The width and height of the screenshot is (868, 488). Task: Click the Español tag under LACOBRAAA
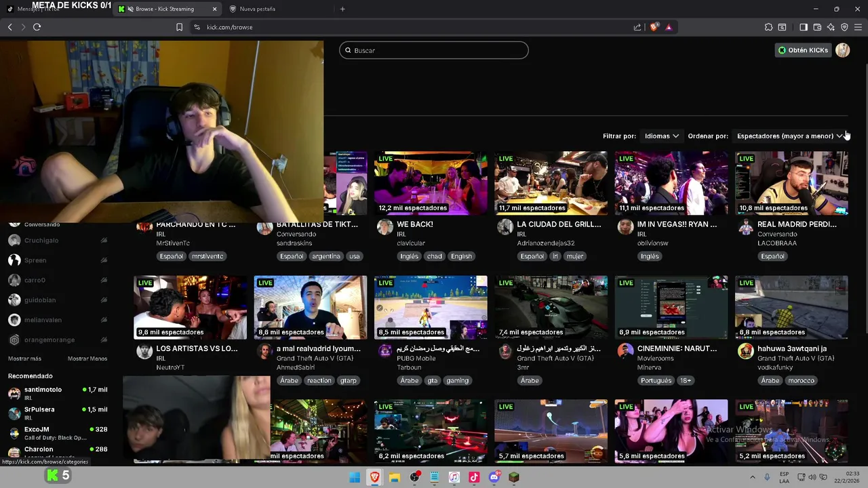pos(772,256)
